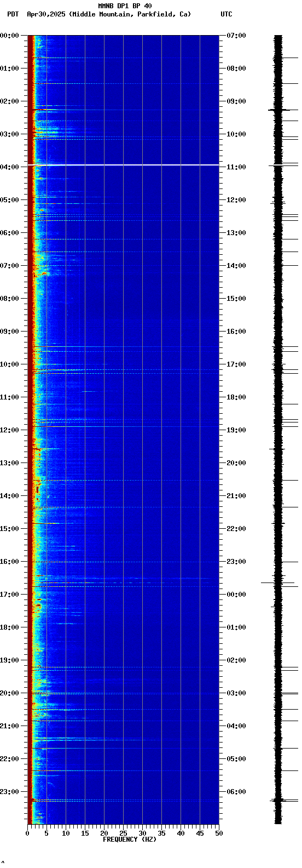Click the 05:00 label on UTC axis
This screenshot has height=868, width=302.
tap(236, 759)
